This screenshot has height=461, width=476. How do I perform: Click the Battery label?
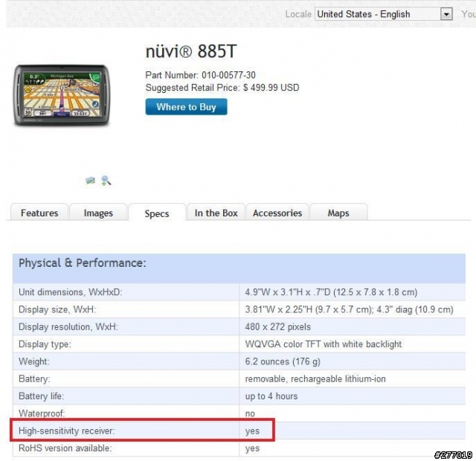pos(34,378)
